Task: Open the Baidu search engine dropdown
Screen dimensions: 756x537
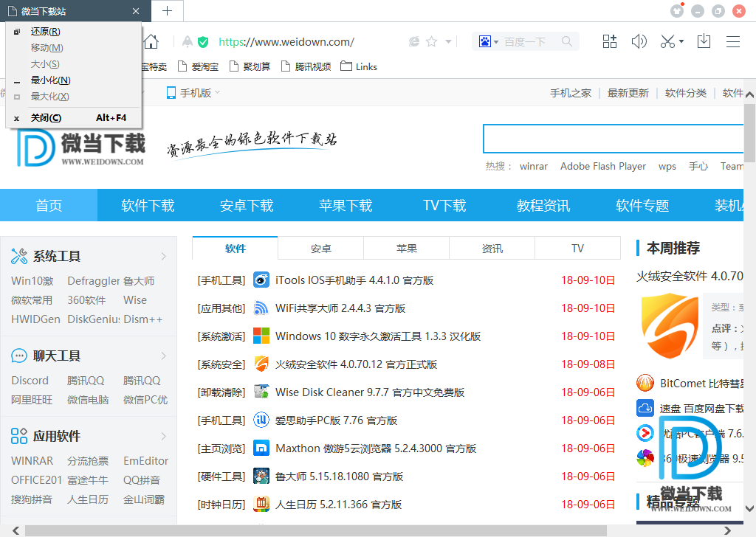Action: tap(489, 42)
